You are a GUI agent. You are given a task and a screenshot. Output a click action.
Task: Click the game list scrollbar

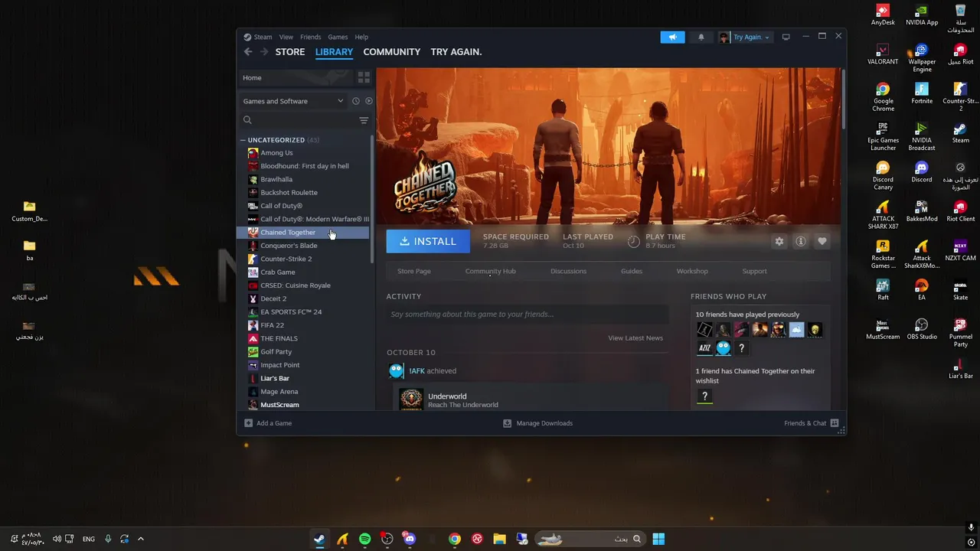(x=372, y=197)
